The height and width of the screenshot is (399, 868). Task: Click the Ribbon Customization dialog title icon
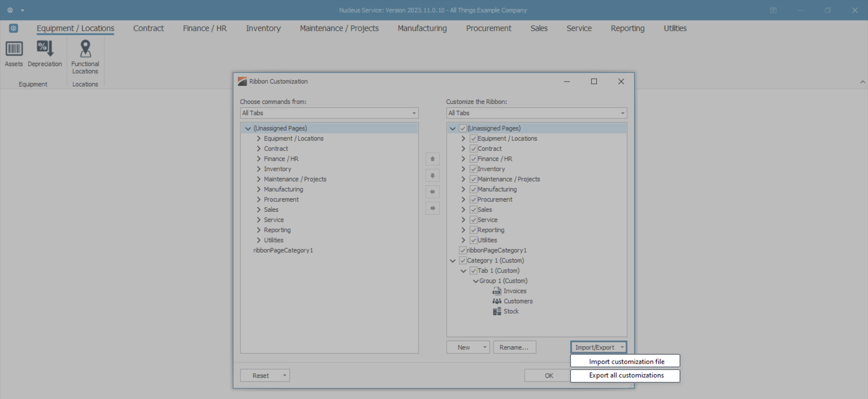242,81
